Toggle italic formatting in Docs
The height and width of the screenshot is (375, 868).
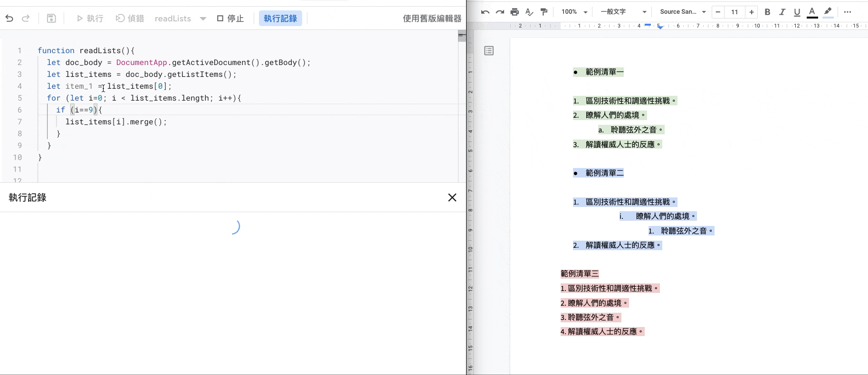[782, 12]
